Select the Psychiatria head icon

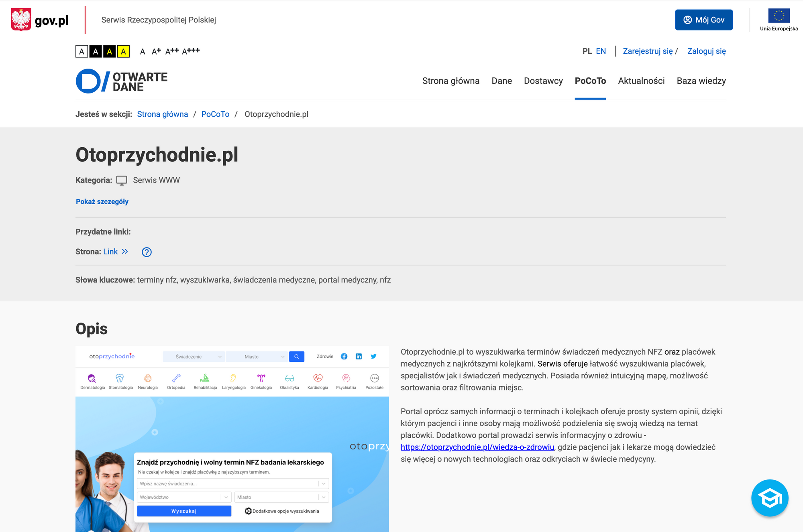[346, 378]
